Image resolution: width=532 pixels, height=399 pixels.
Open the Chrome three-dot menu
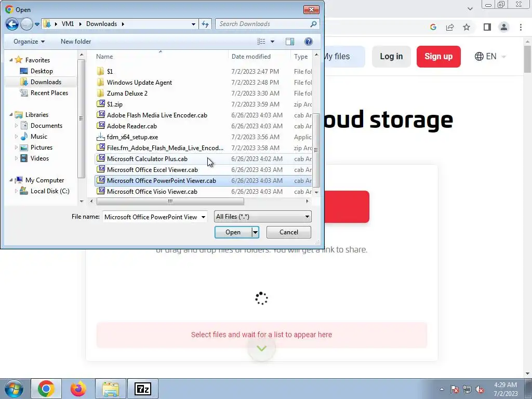(521, 27)
